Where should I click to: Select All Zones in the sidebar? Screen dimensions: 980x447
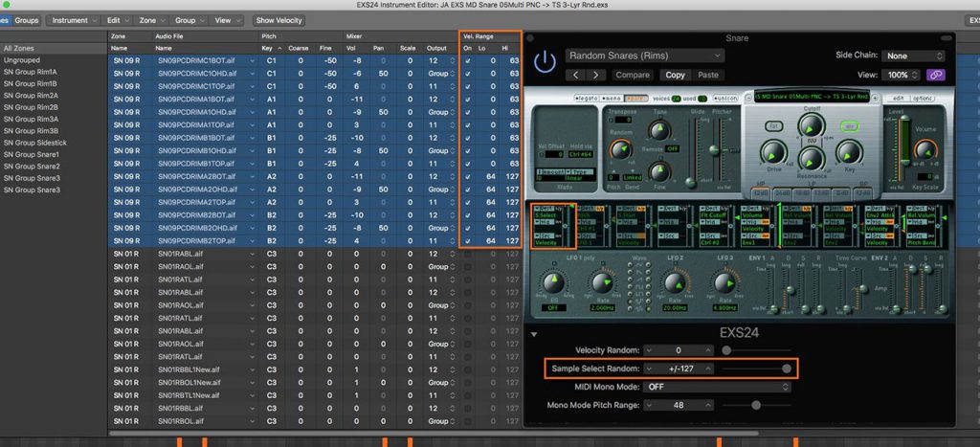[54, 48]
